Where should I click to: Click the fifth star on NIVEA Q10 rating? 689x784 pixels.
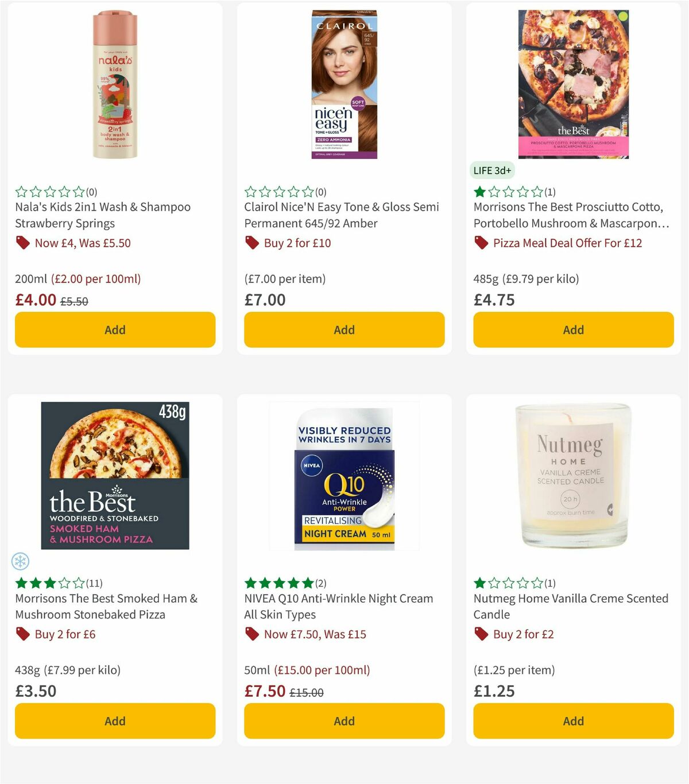pyautogui.click(x=308, y=582)
